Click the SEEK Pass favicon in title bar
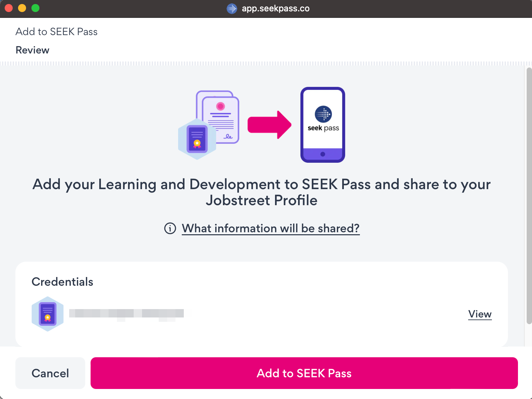 click(232, 8)
